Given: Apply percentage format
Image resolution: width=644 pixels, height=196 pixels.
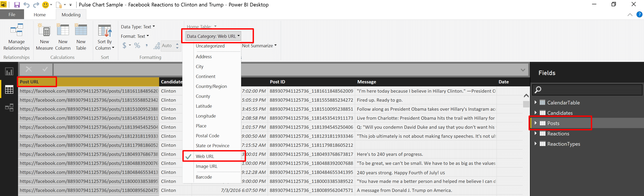Looking at the screenshot, I should [x=137, y=46].
